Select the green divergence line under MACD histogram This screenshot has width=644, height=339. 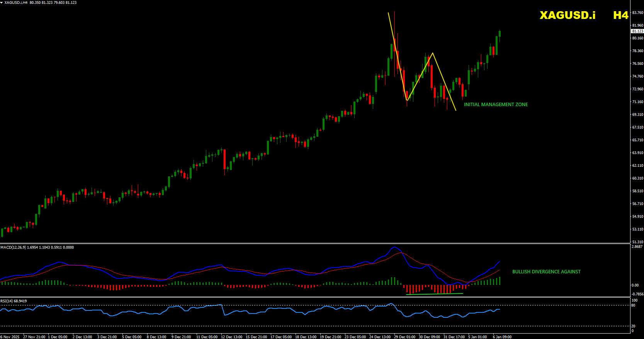coord(435,294)
